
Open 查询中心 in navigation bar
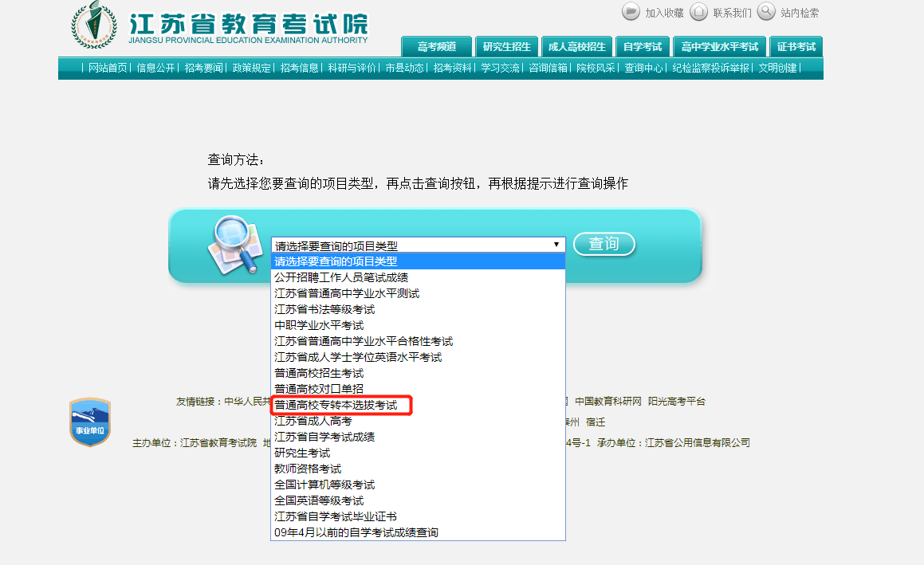[643, 69]
